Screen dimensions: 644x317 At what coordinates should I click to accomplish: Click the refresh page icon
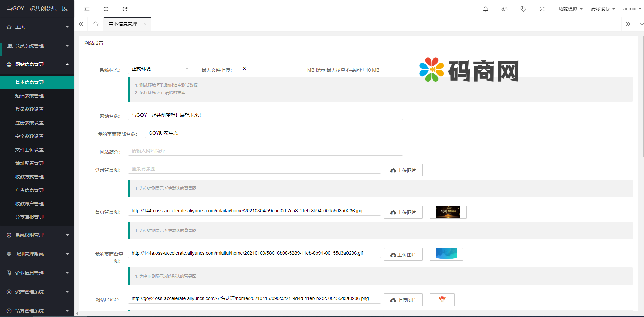point(125,9)
